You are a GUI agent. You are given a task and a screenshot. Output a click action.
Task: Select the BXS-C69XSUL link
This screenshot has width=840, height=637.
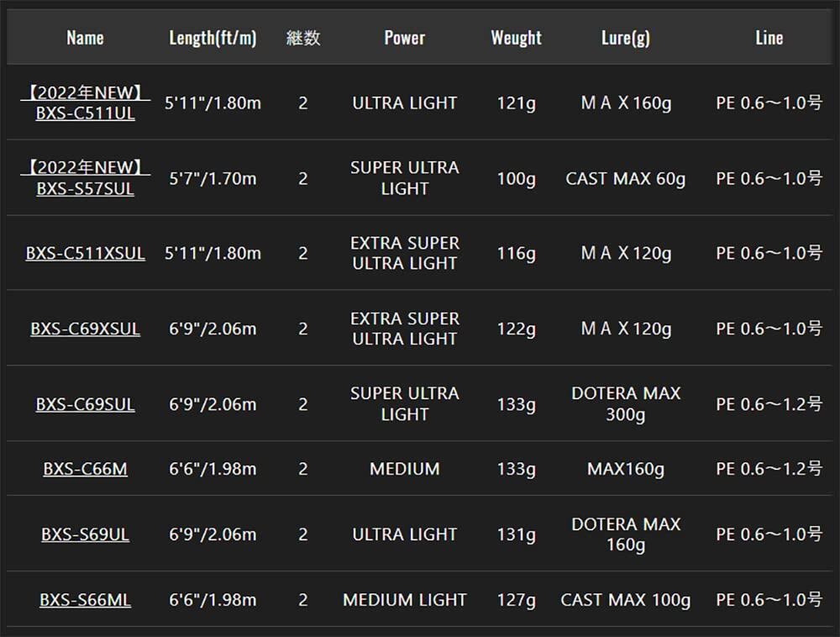[x=85, y=329]
